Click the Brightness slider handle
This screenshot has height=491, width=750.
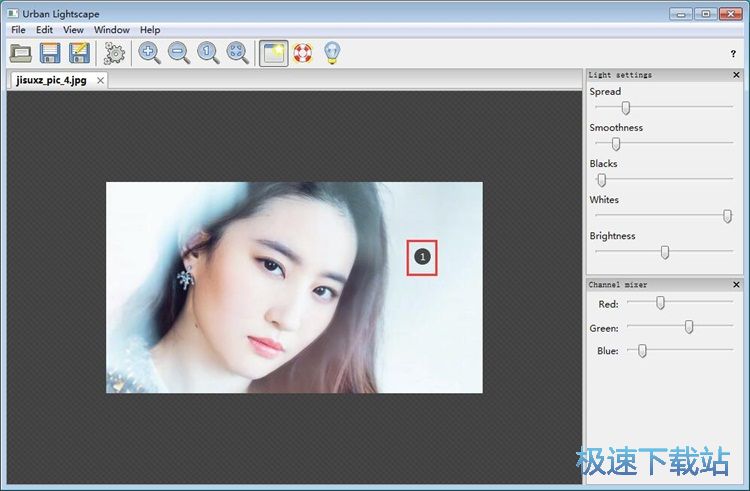(x=665, y=252)
